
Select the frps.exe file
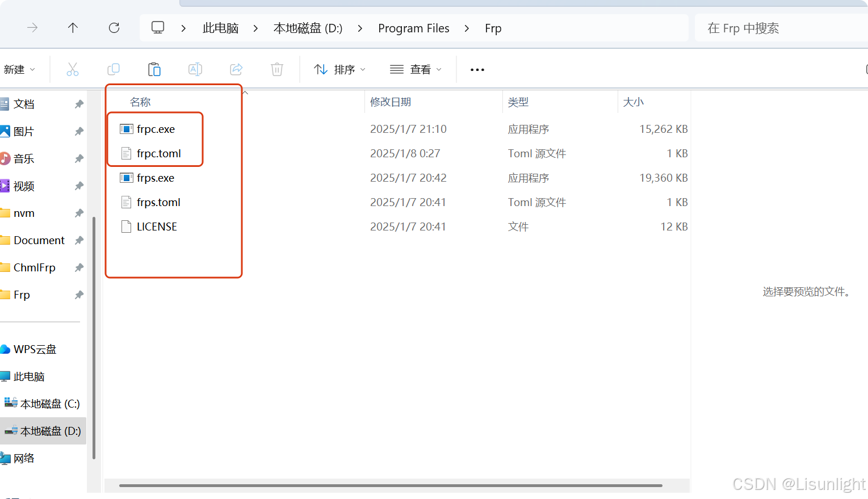point(156,178)
